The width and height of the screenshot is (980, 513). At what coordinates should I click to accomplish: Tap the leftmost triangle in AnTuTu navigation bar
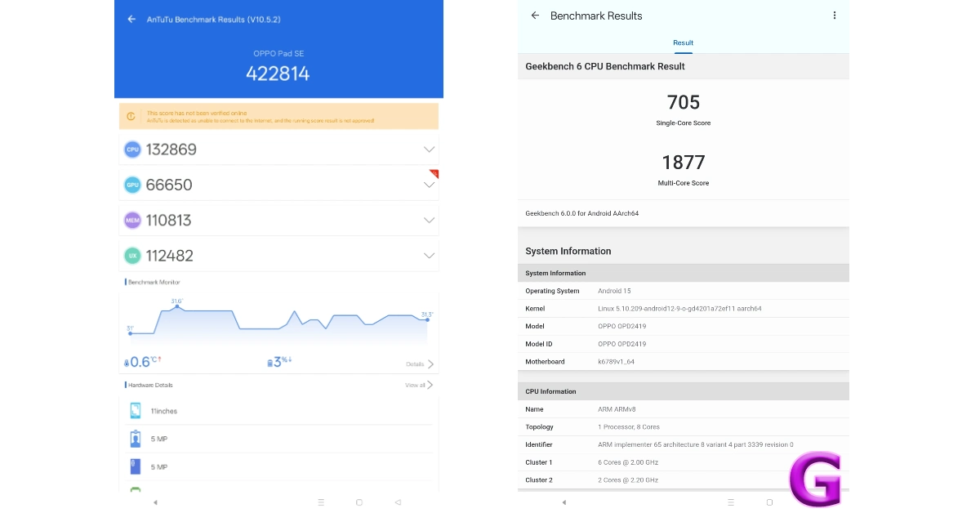[155, 502]
